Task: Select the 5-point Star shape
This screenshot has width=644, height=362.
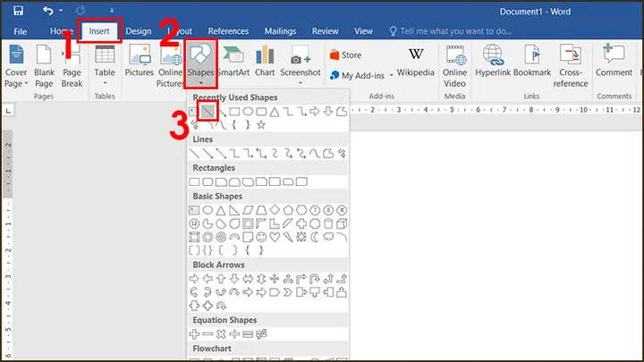Action: pyautogui.click(x=261, y=125)
